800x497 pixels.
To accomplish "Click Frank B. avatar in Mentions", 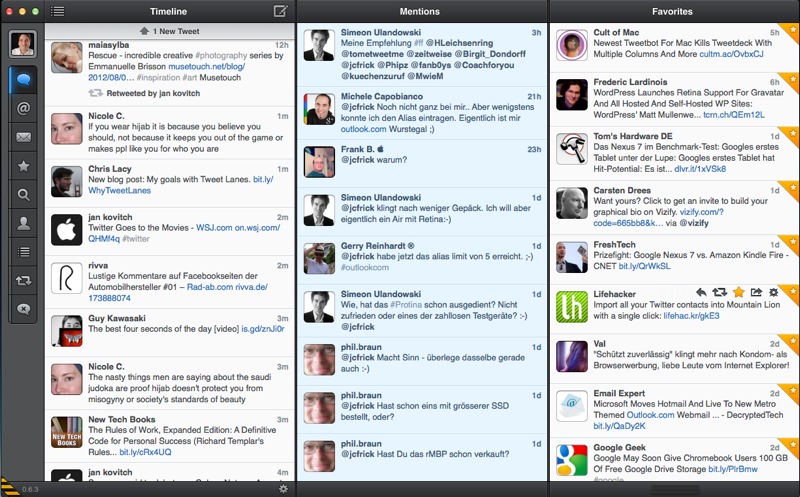I will (x=319, y=162).
